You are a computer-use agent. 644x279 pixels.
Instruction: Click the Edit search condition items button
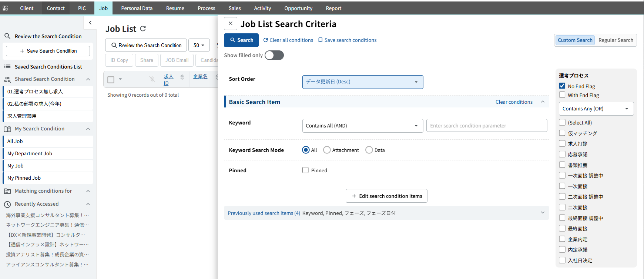click(x=386, y=196)
